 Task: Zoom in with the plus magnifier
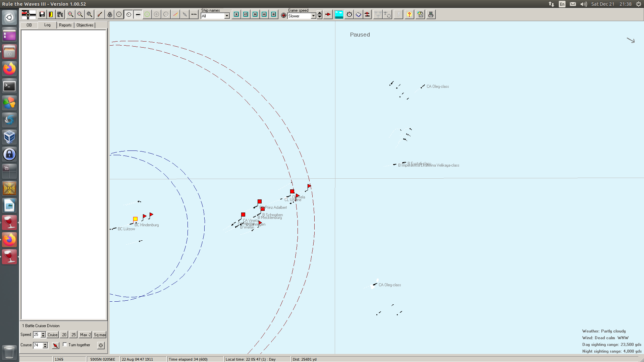pyautogui.click(x=70, y=14)
